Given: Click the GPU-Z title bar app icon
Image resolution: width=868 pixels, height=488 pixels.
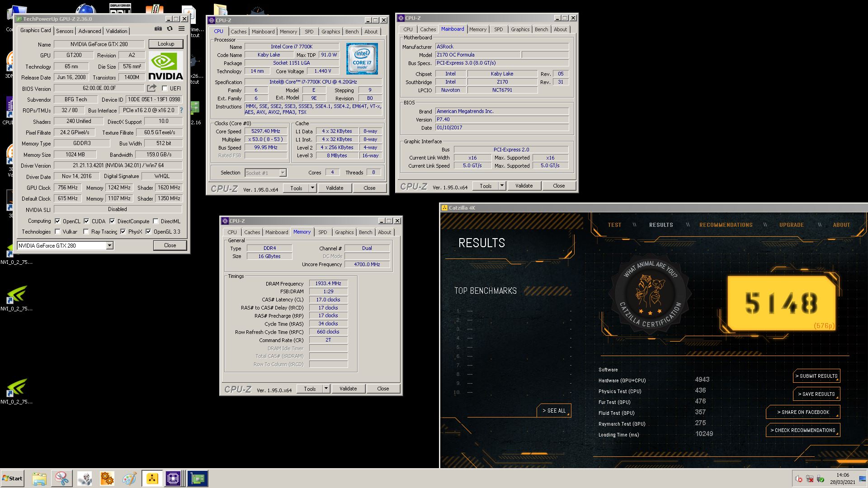Looking at the screenshot, I should pyautogui.click(x=19, y=19).
